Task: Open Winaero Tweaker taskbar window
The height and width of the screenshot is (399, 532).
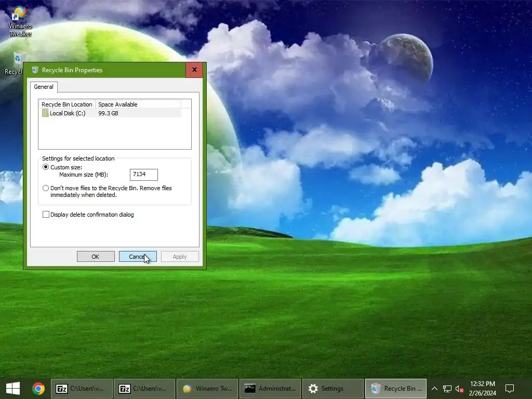Action: click(207, 389)
